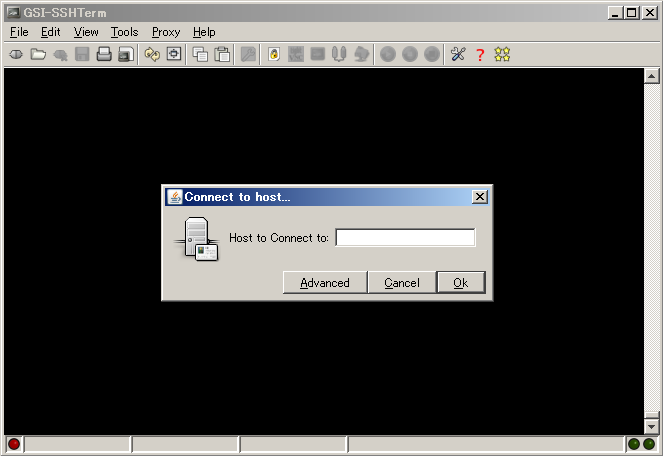Click the red status indicator in status bar
The height and width of the screenshot is (456, 663).
pyautogui.click(x=14, y=444)
